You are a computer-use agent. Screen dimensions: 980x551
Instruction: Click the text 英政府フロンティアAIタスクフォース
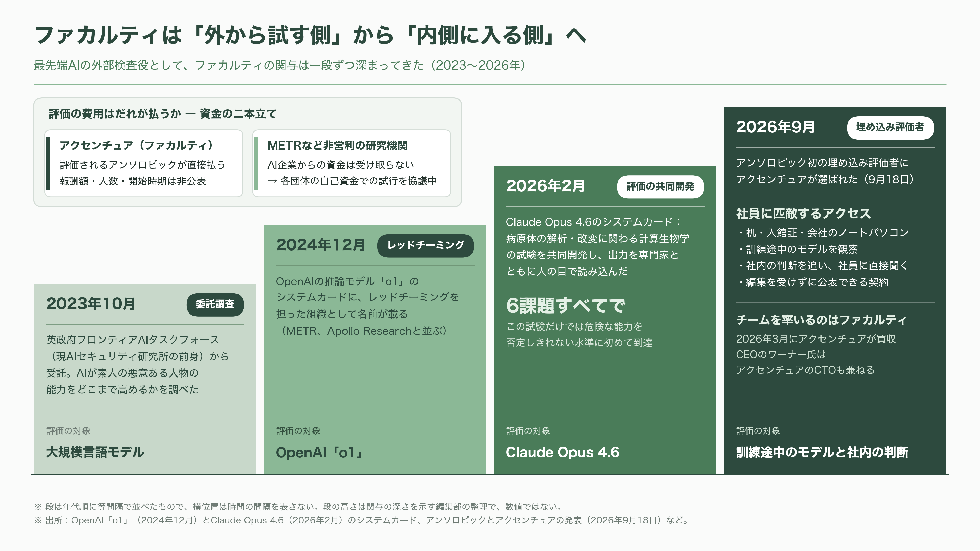133,340
